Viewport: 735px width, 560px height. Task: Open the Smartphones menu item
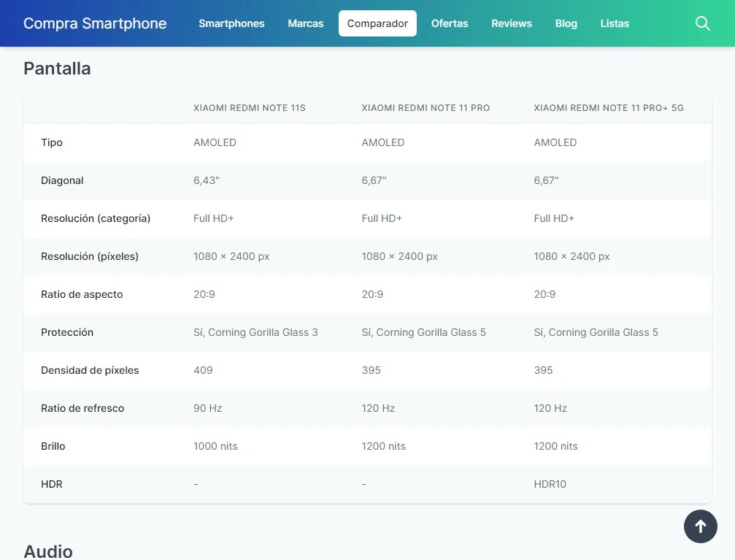coord(231,23)
